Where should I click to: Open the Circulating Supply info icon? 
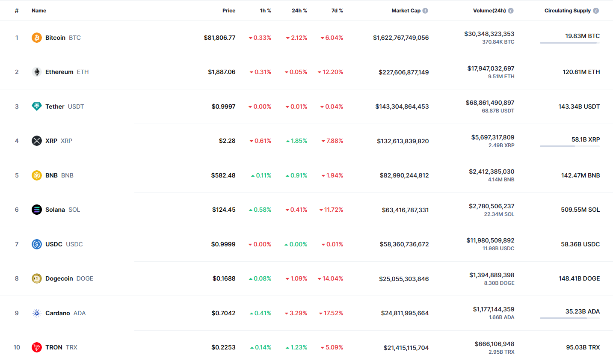coord(596,11)
